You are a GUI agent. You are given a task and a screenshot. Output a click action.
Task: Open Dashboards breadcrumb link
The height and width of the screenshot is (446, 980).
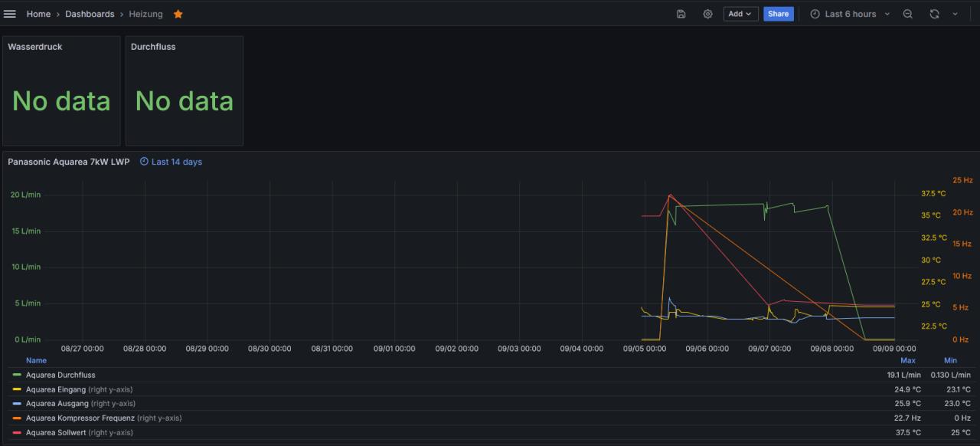pos(90,14)
